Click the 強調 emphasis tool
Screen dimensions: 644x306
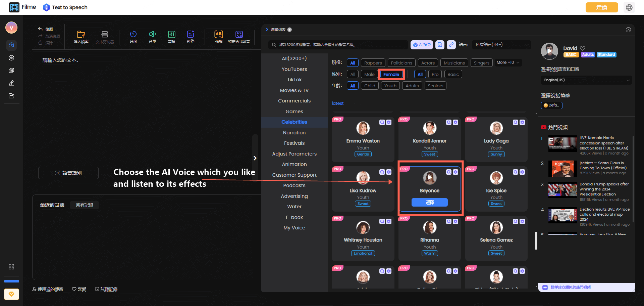(x=219, y=37)
